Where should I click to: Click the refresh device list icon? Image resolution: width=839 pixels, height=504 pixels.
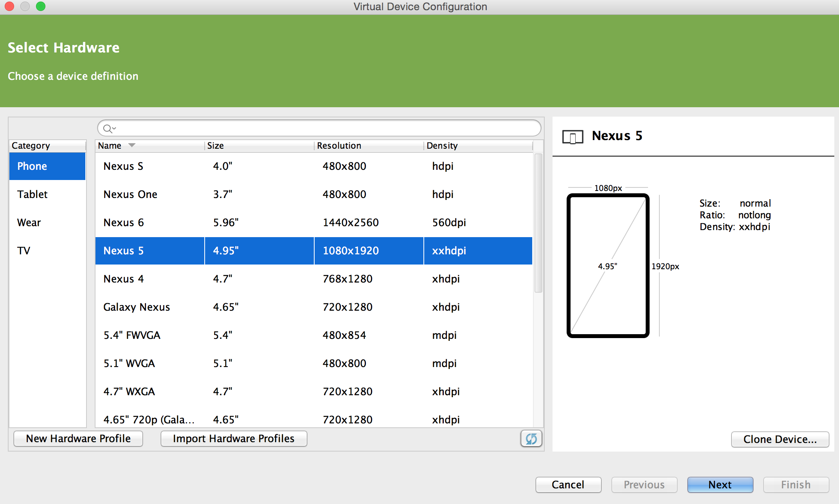pos(531,439)
